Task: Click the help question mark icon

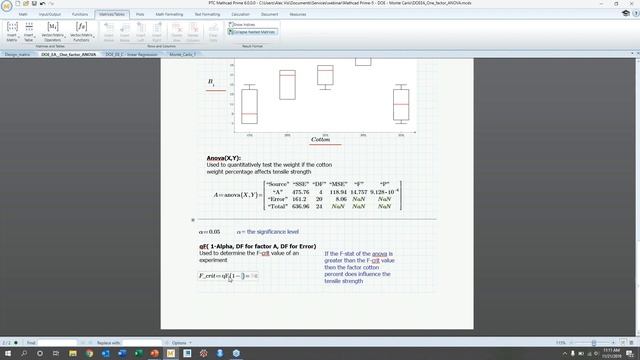Action: point(636,13)
